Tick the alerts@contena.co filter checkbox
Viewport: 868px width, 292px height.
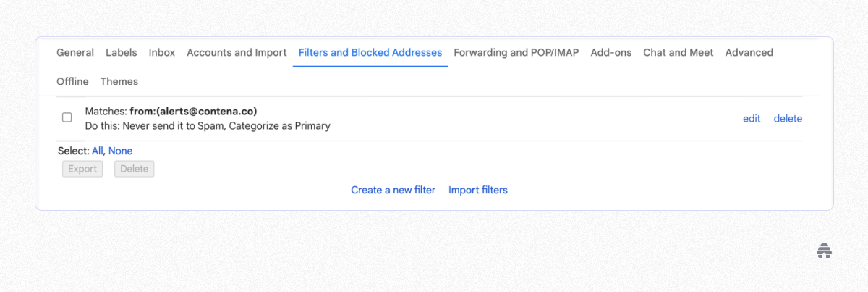[x=67, y=117]
